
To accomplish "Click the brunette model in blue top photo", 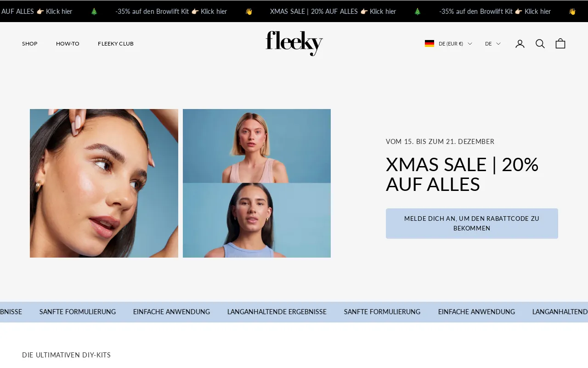I will click(x=257, y=220).
